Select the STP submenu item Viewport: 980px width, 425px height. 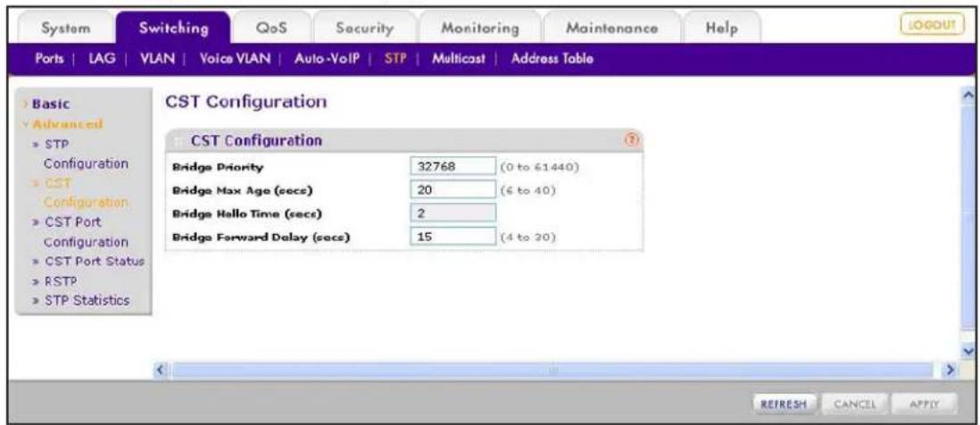(395, 59)
